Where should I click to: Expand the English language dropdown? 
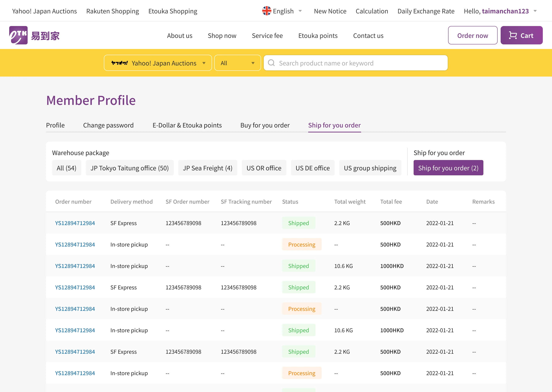tap(300, 11)
